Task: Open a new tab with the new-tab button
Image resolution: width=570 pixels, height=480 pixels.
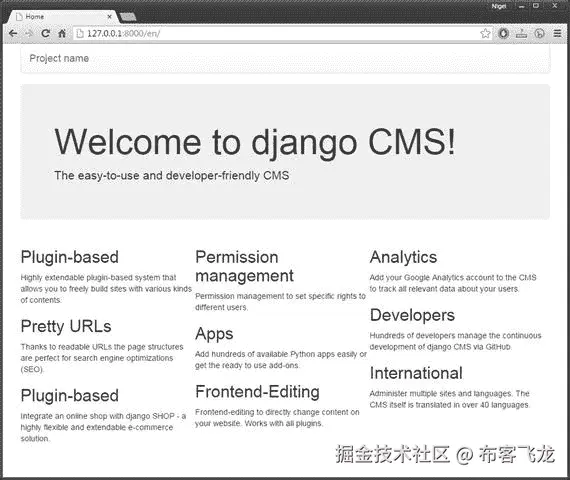Action: 128,16
